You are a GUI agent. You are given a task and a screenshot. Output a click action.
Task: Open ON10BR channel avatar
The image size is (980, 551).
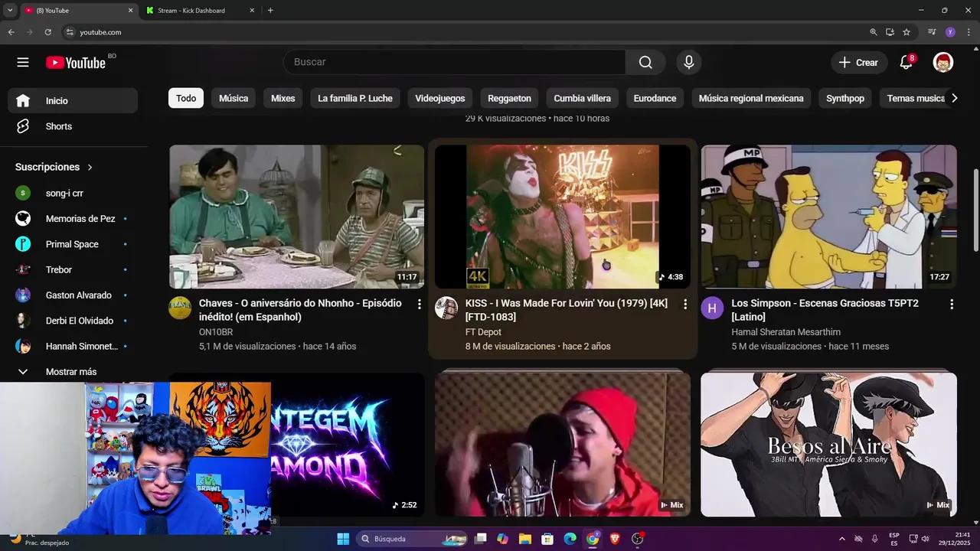coord(180,308)
